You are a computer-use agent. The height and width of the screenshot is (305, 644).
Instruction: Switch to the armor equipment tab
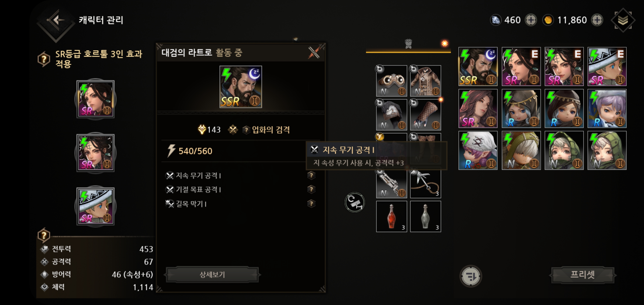click(408, 44)
